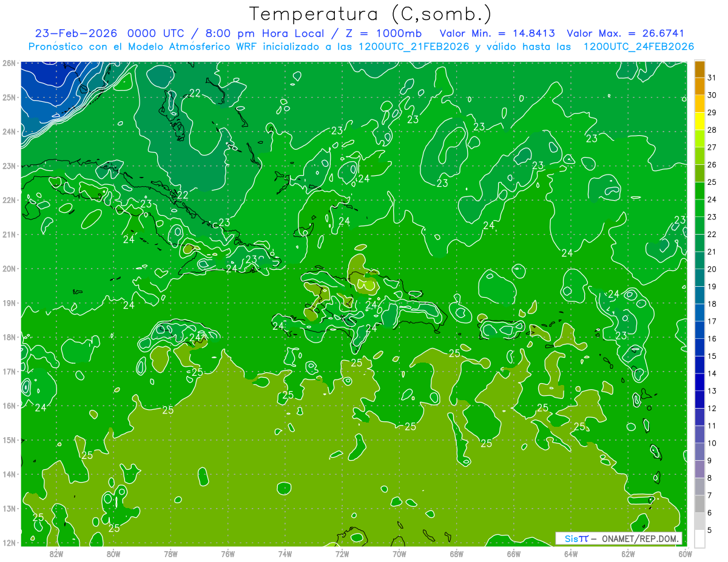Viewport: 728px width, 562px height.
Task: Click the '82W' longitude label
Action: pyautogui.click(x=56, y=554)
